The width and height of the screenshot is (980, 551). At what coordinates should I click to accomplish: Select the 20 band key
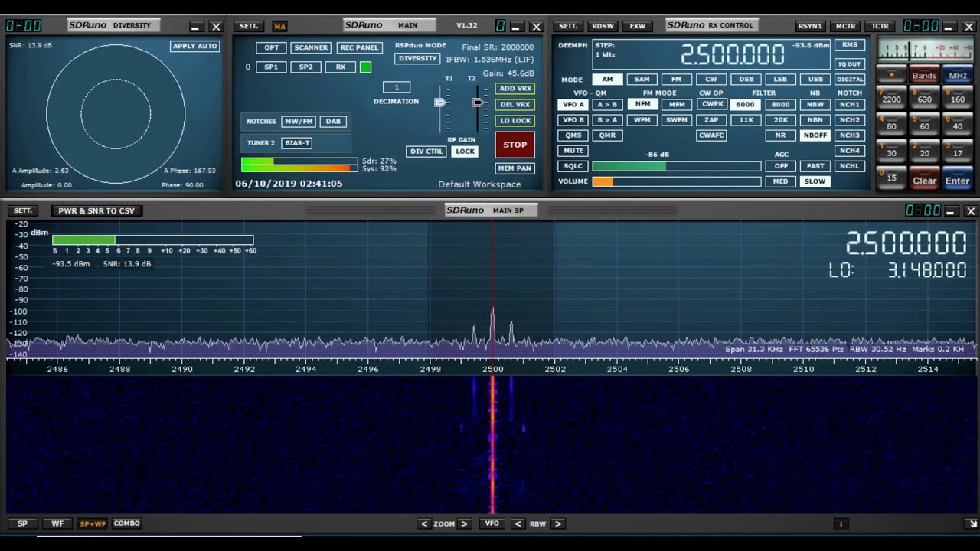924,150
